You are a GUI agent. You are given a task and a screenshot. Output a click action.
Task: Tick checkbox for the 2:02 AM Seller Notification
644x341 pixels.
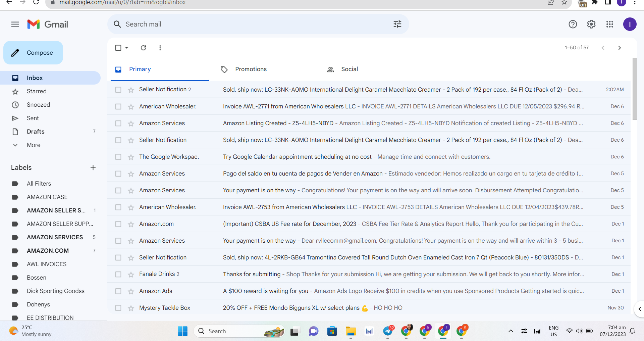(x=118, y=90)
